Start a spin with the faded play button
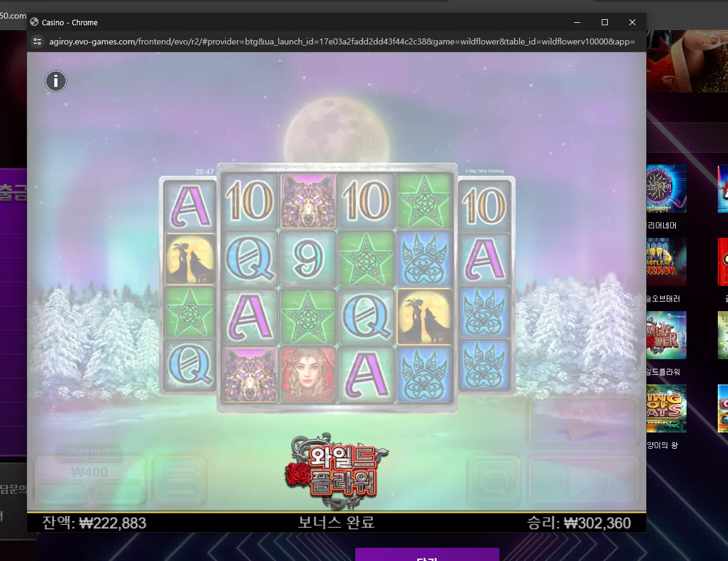Image resolution: width=728 pixels, height=561 pixels. click(x=583, y=481)
